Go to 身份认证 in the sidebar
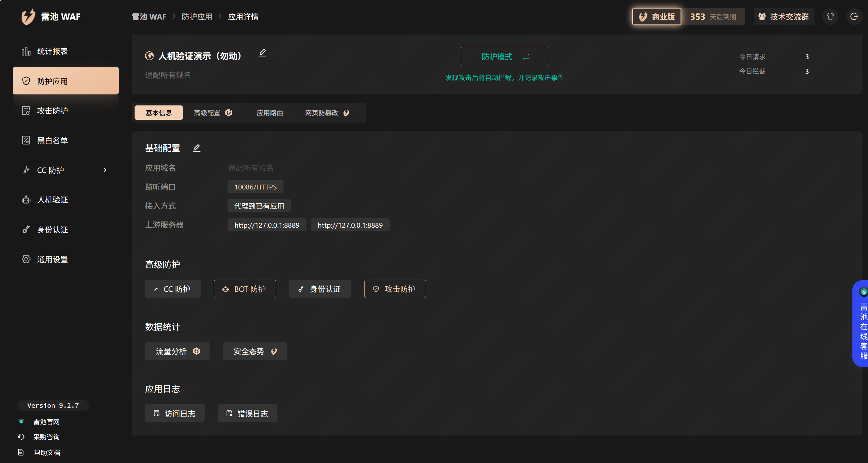The width and height of the screenshot is (868, 463). 52,230
